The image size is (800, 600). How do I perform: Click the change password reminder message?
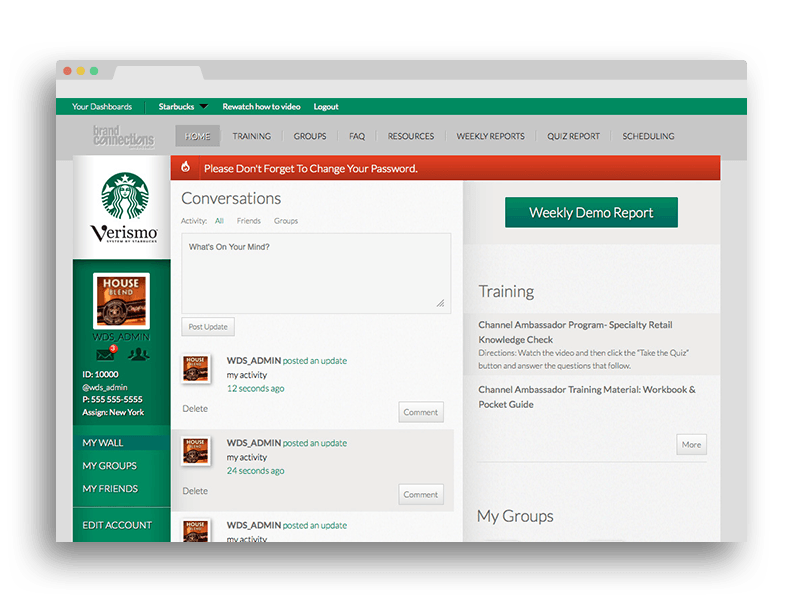[x=311, y=168]
